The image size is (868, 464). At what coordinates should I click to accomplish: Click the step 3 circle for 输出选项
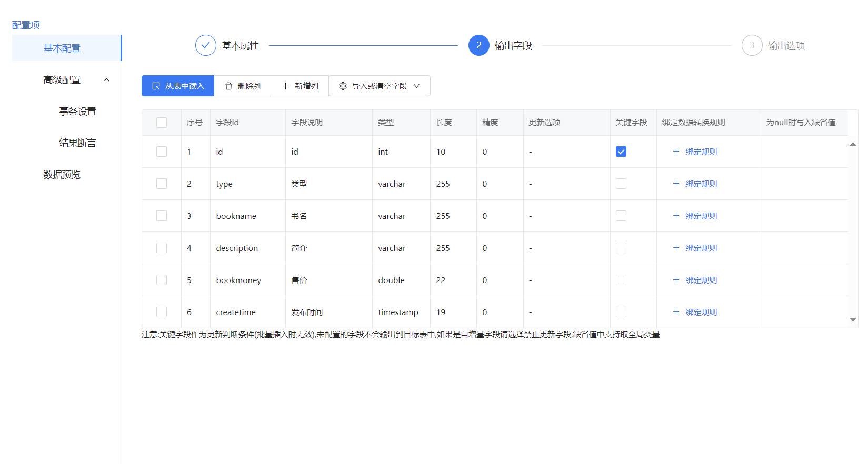pos(752,45)
